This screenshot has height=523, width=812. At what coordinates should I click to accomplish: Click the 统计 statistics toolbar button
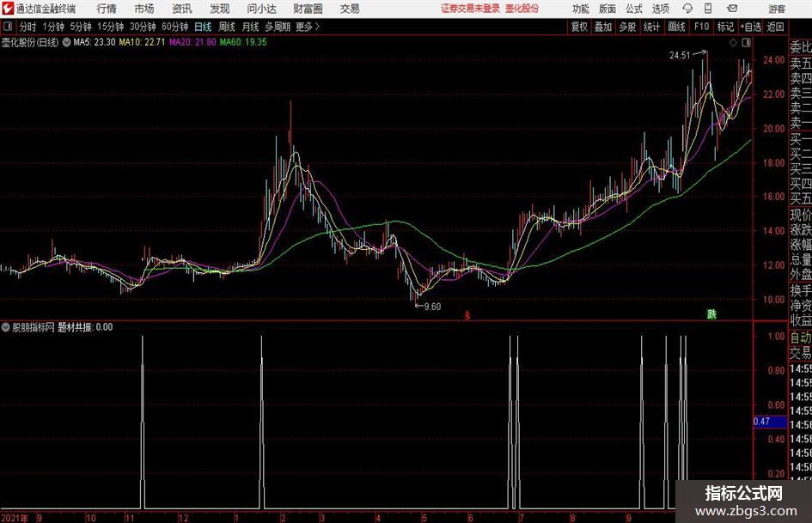[651, 27]
